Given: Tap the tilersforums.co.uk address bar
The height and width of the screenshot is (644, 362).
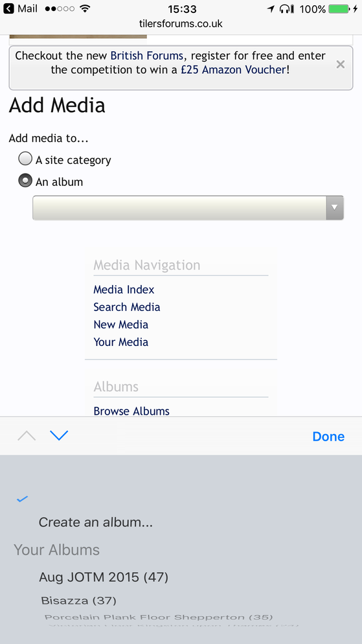Looking at the screenshot, I should (181, 24).
